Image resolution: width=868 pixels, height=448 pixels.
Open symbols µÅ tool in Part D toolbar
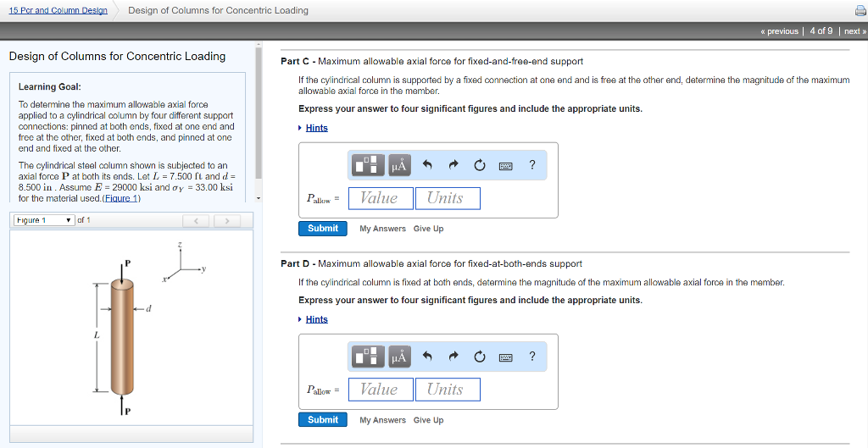pyautogui.click(x=399, y=357)
